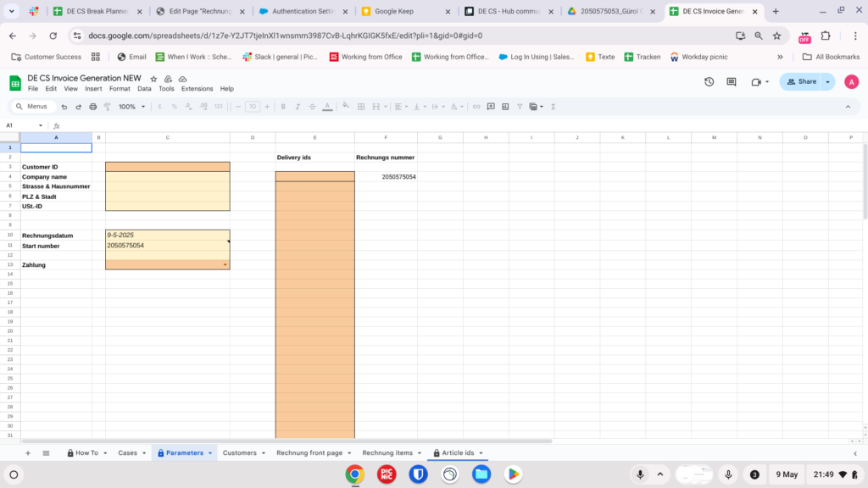This screenshot has width=868, height=488.
Task: Select the Customer ID input cell
Action: (x=167, y=167)
